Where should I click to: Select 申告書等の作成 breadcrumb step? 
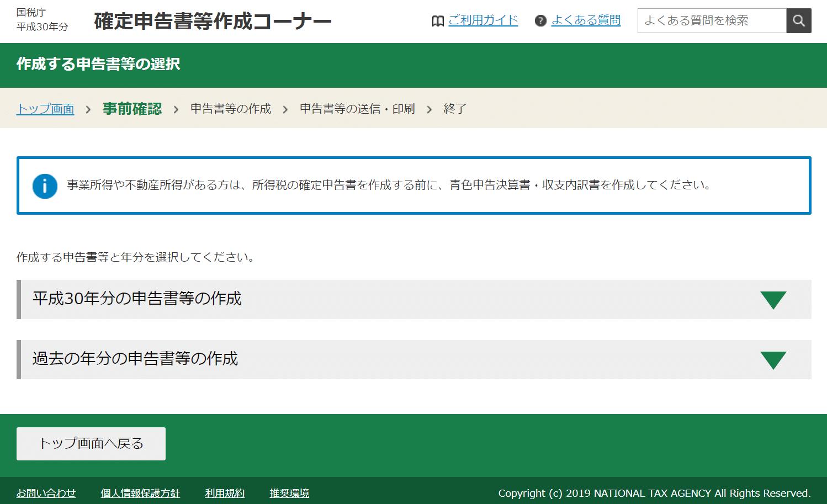click(x=231, y=109)
